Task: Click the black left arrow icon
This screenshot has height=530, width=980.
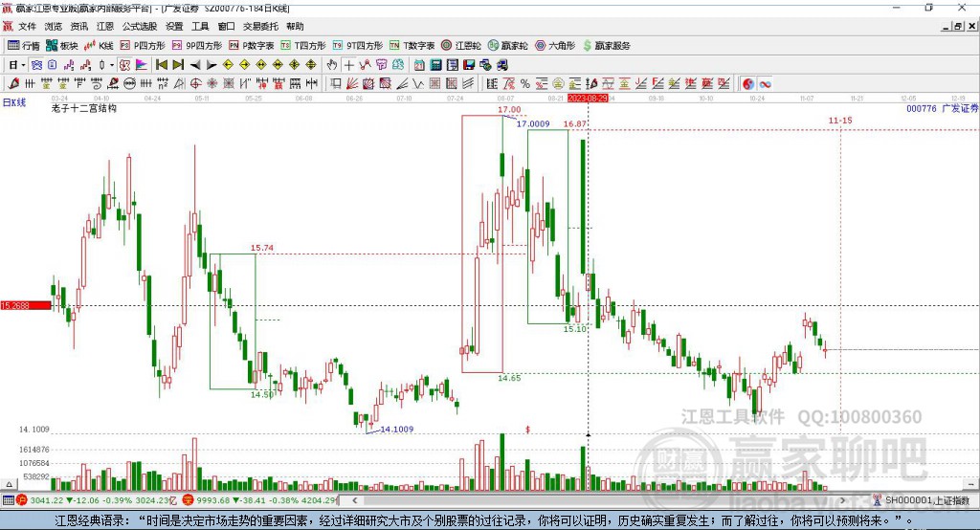Action: pyautogui.click(x=195, y=65)
